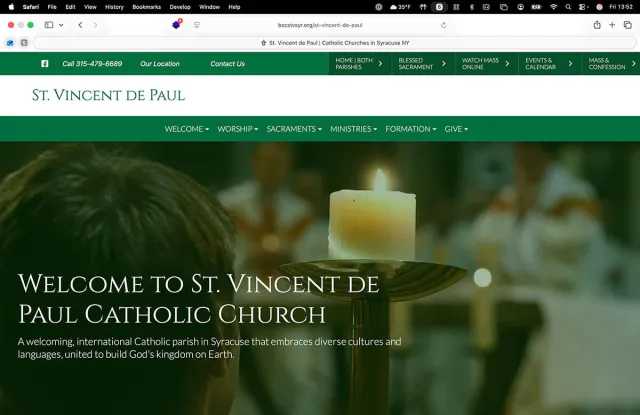Open the Develop menu
Screen dimensions: 640x415
[180, 7]
